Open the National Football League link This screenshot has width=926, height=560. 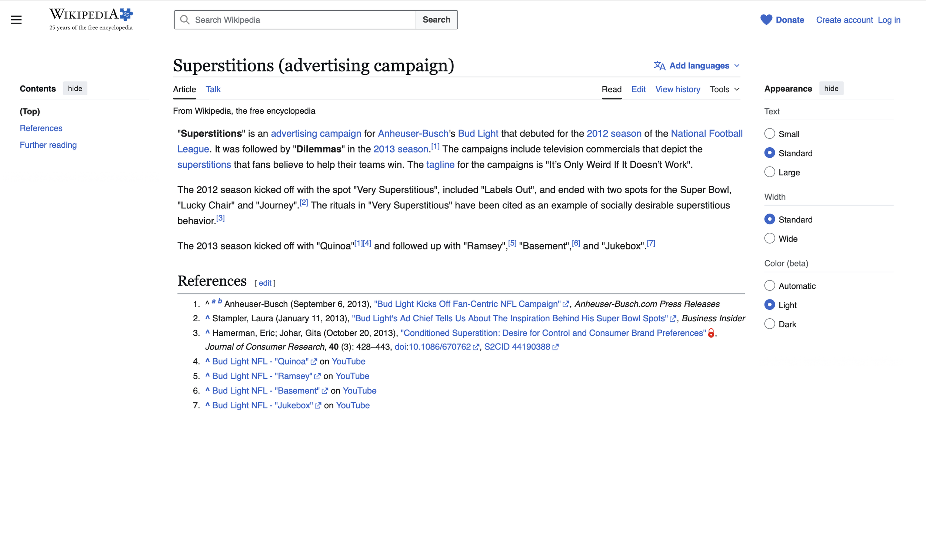[x=706, y=134]
